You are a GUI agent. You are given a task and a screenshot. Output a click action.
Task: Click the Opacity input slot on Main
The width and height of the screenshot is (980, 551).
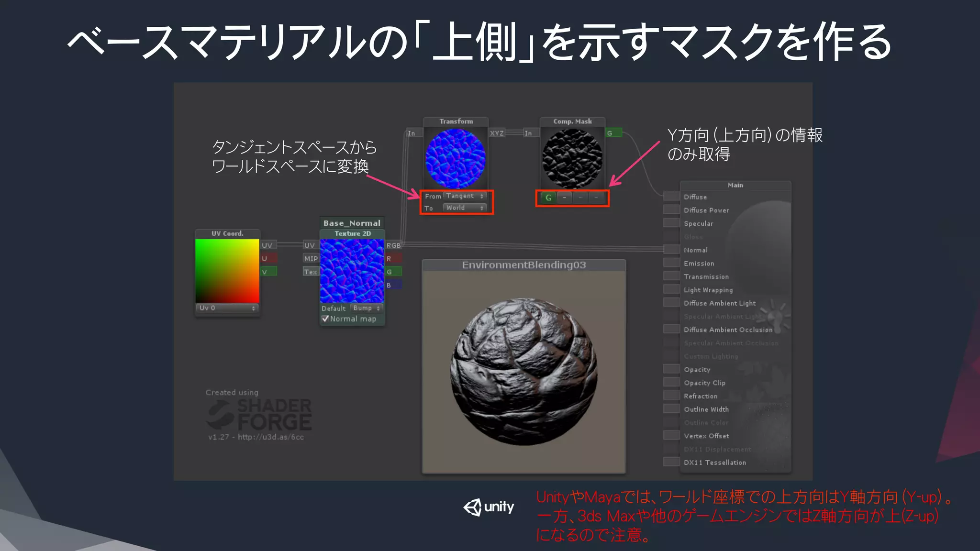(x=672, y=369)
